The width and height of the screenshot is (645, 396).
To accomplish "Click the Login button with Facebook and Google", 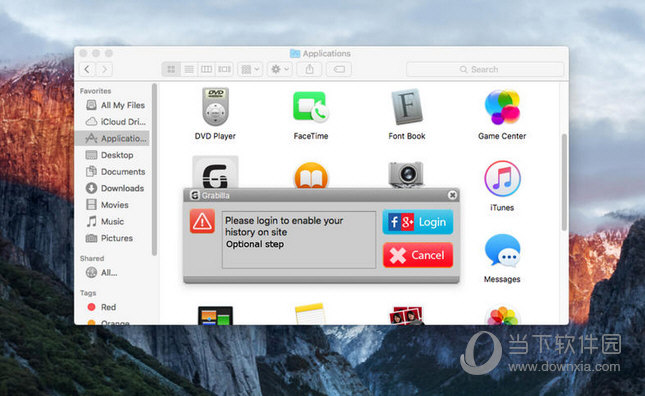I will (x=418, y=222).
